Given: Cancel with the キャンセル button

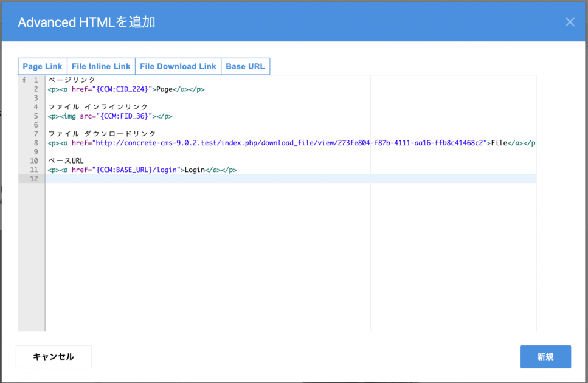Looking at the screenshot, I should tap(54, 357).
